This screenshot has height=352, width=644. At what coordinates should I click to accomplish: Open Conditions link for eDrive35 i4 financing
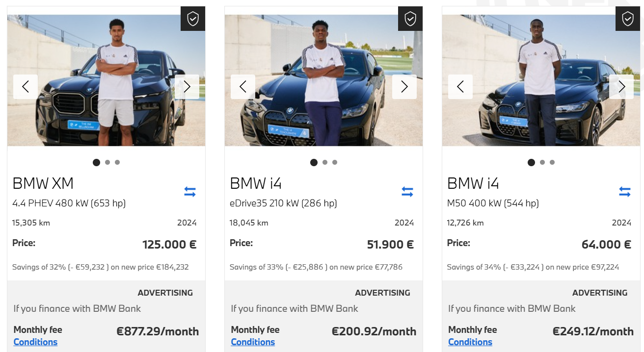coord(253,342)
